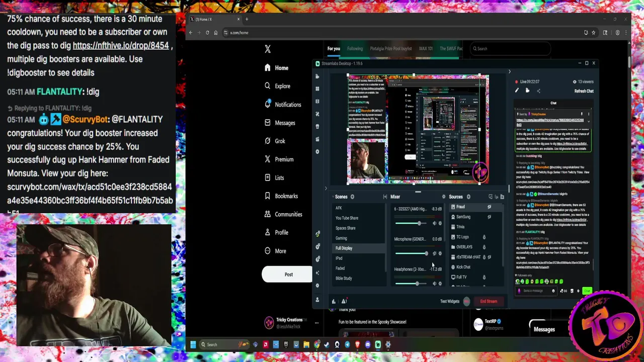
Task: Reload the browser page
Action: [x=207, y=33]
